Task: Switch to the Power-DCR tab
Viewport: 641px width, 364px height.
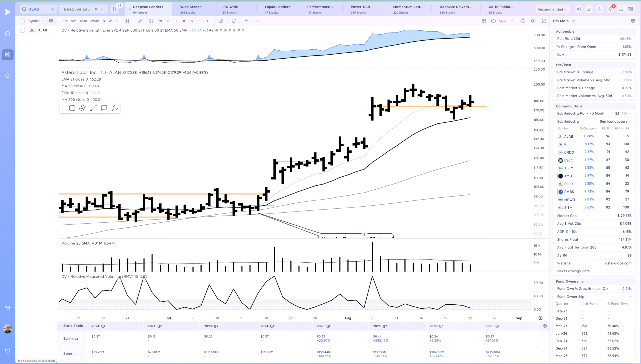Action: [x=360, y=9]
